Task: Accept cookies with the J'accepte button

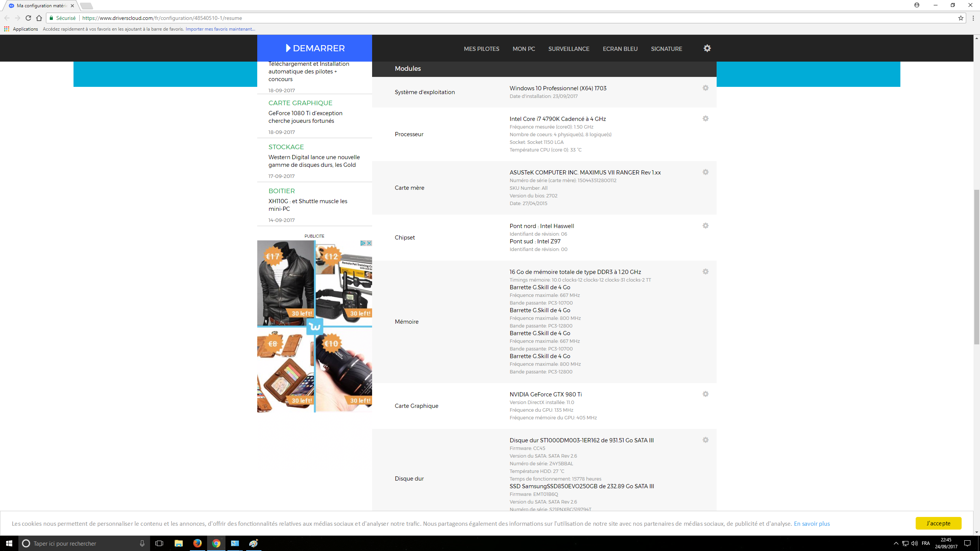Action: 938,523
